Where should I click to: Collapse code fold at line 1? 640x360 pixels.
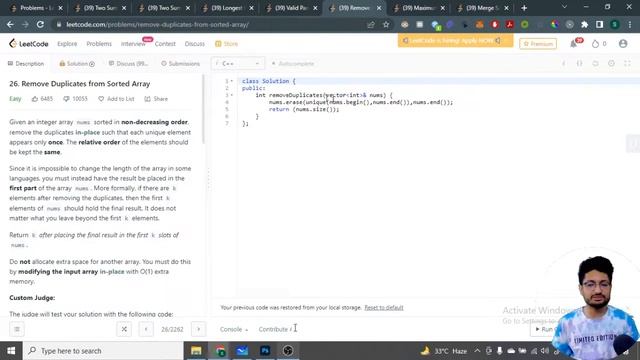(x=232, y=81)
